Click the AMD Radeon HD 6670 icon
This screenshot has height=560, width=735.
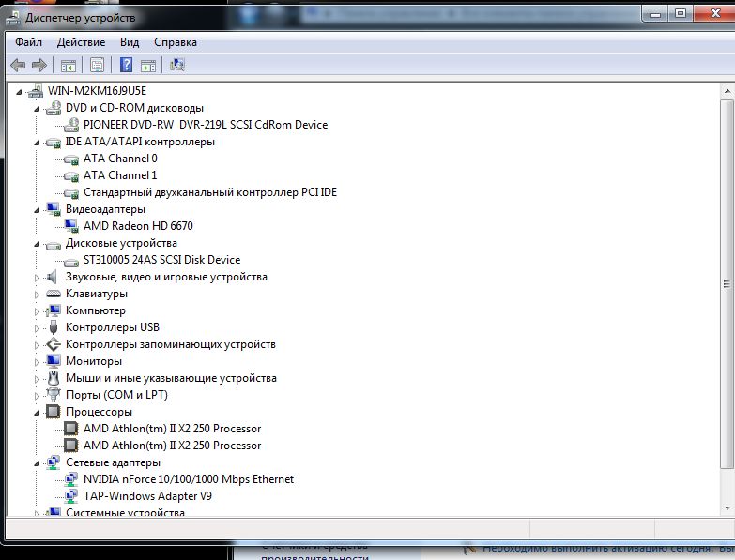point(71,226)
